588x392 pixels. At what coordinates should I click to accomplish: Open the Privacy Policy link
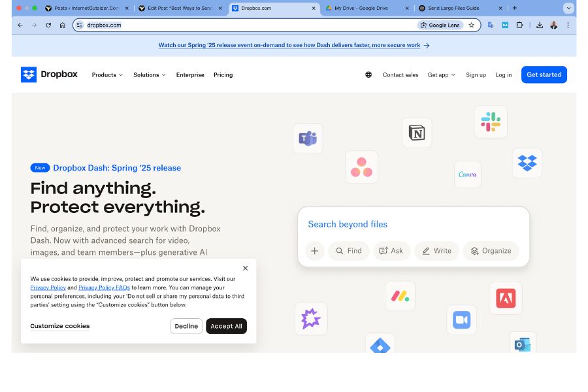(48, 287)
